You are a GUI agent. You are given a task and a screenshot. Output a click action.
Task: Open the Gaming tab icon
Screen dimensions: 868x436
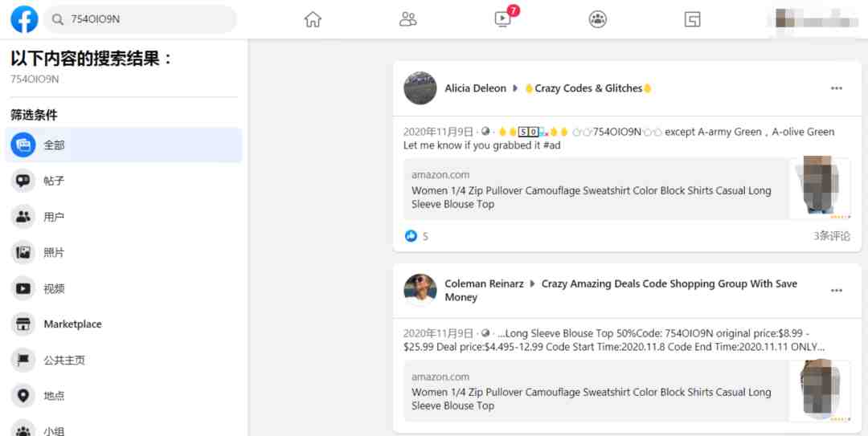click(693, 19)
